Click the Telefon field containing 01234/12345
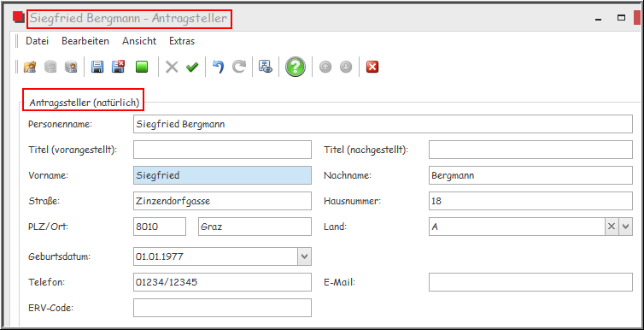644x330 pixels. tap(222, 282)
